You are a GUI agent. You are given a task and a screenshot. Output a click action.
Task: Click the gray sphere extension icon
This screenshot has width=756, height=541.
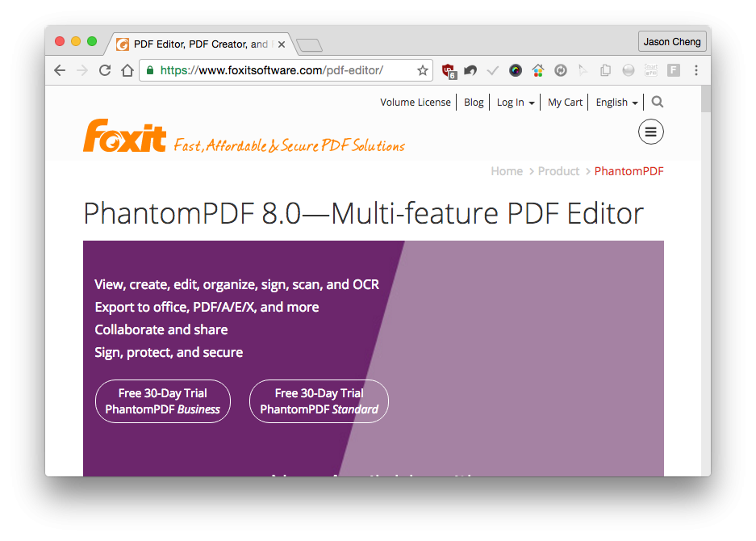click(x=629, y=70)
